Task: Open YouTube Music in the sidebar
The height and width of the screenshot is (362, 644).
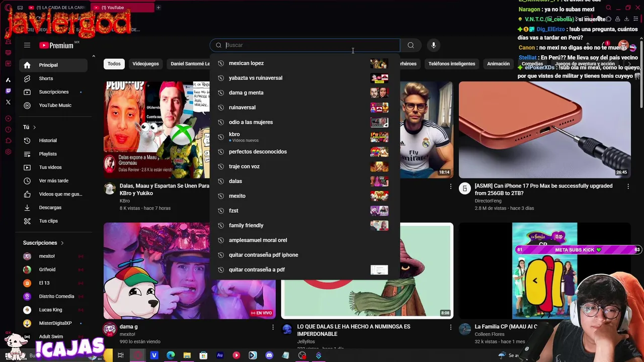Action: pyautogui.click(x=54, y=105)
